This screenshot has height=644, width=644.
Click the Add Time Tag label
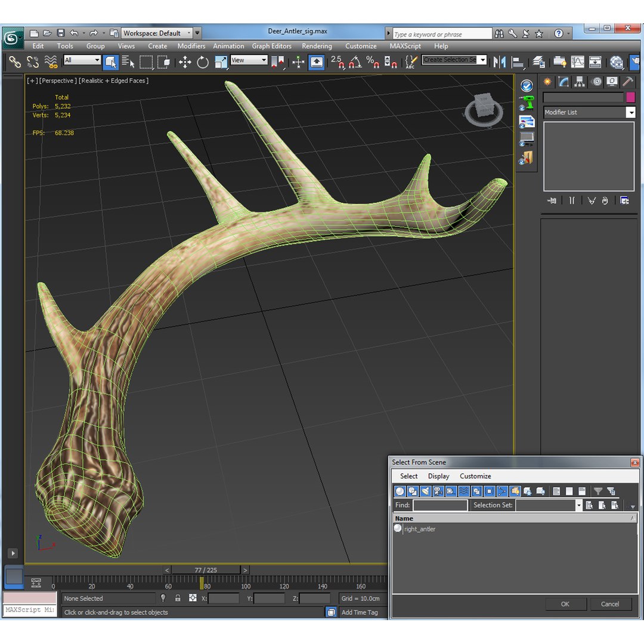coord(360,612)
